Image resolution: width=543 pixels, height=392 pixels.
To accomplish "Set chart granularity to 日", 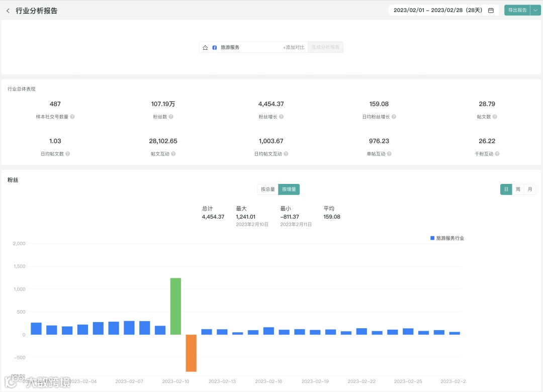I will coord(506,189).
